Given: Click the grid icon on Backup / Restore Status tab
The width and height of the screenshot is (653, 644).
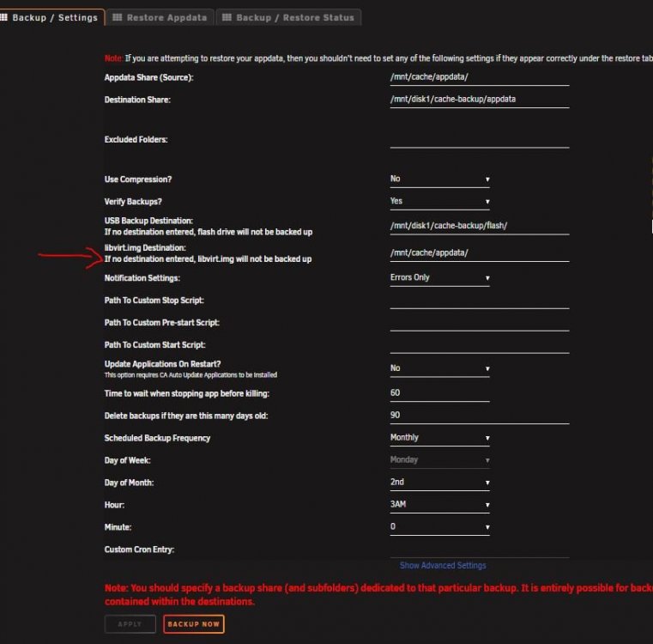Looking at the screenshot, I should pyautogui.click(x=227, y=17).
